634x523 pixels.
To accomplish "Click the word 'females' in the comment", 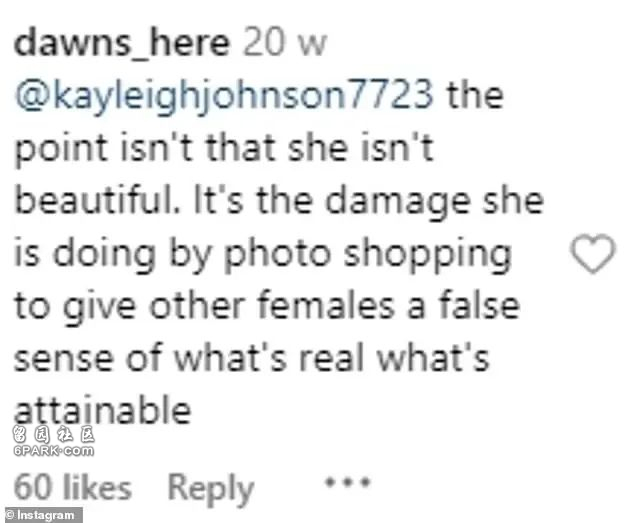I will [326, 305].
